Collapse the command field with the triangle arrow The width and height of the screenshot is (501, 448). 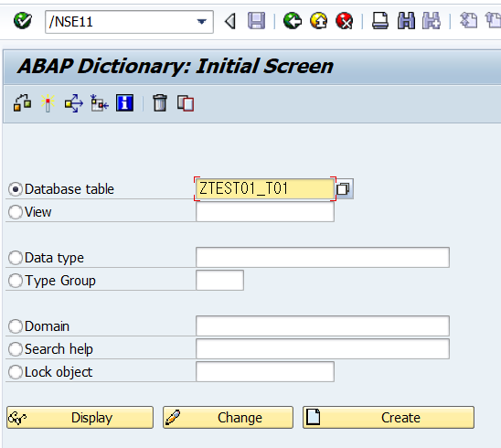(x=230, y=21)
